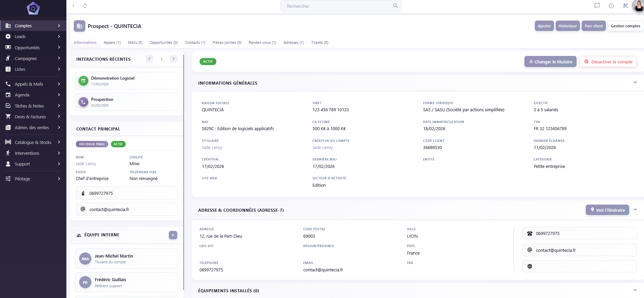Image resolution: width=644 pixels, height=298 pixels.
Task: Expand the Équipements Installés section
Action: tap(635, 290)
